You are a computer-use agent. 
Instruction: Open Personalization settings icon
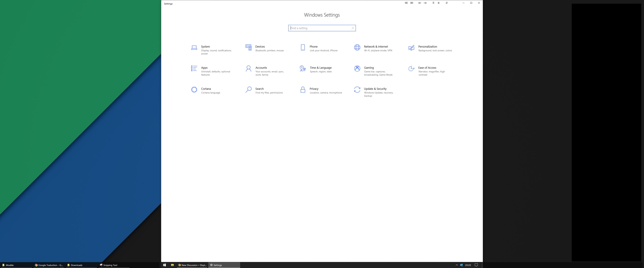[x=411, y=47]
